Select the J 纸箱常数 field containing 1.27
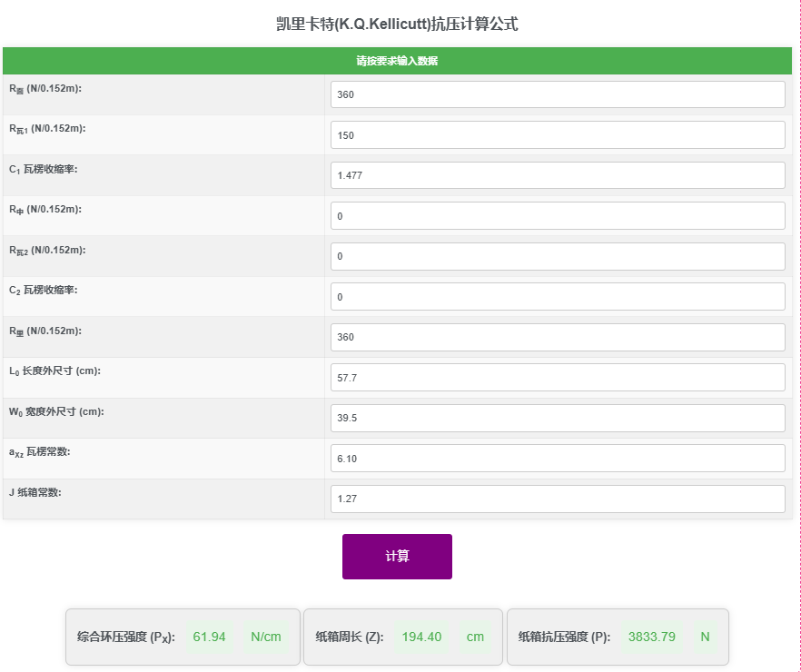This screenshot has height=672, width=801. tap(557, 499)
